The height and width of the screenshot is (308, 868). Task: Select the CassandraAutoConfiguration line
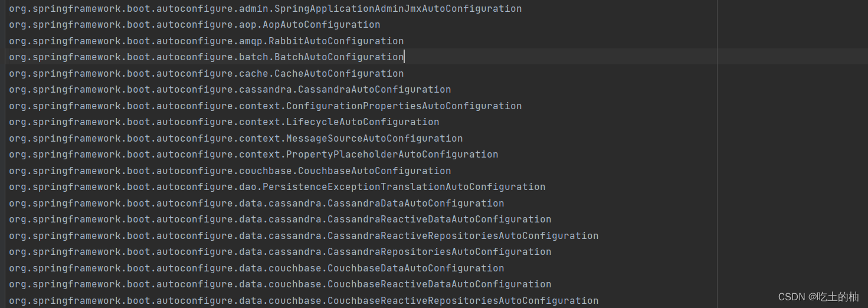click(x=230, y=90)
